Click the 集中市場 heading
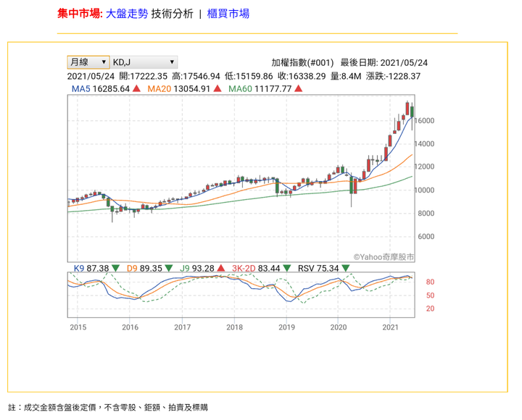The height and width of the screenshot is (420, 522). click(80, 14)
